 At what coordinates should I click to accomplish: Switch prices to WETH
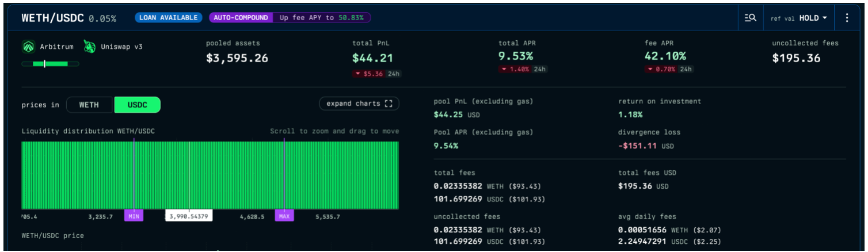pos(89,105)
